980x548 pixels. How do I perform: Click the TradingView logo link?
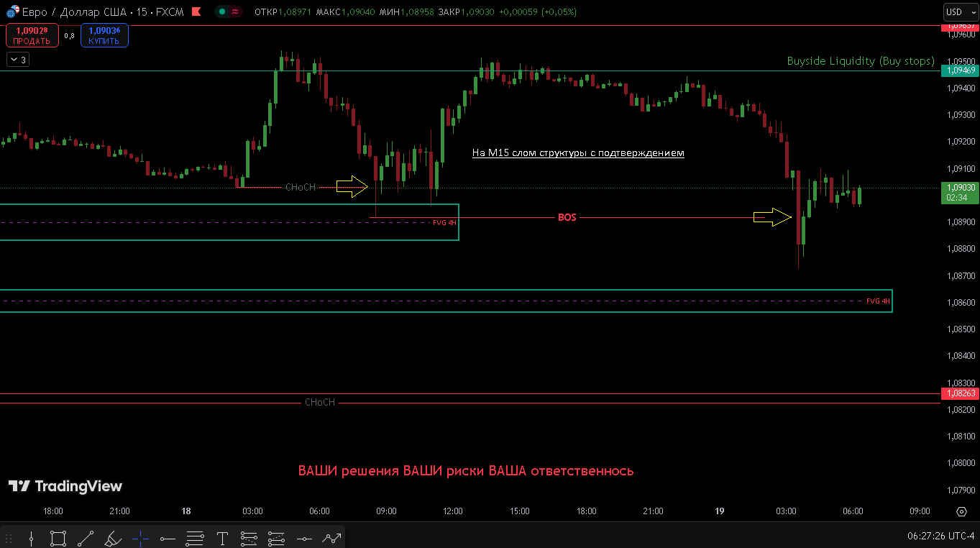65,486
